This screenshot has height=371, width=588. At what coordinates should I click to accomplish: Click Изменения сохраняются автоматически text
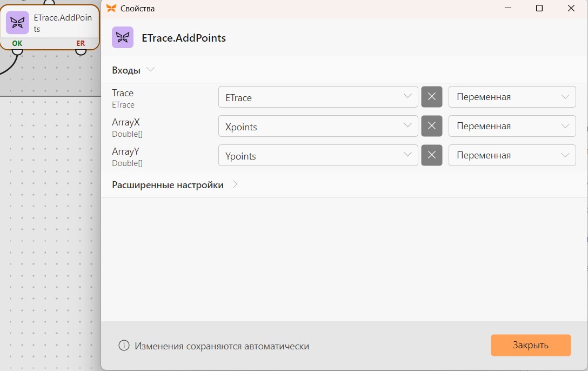click(222, 346)
